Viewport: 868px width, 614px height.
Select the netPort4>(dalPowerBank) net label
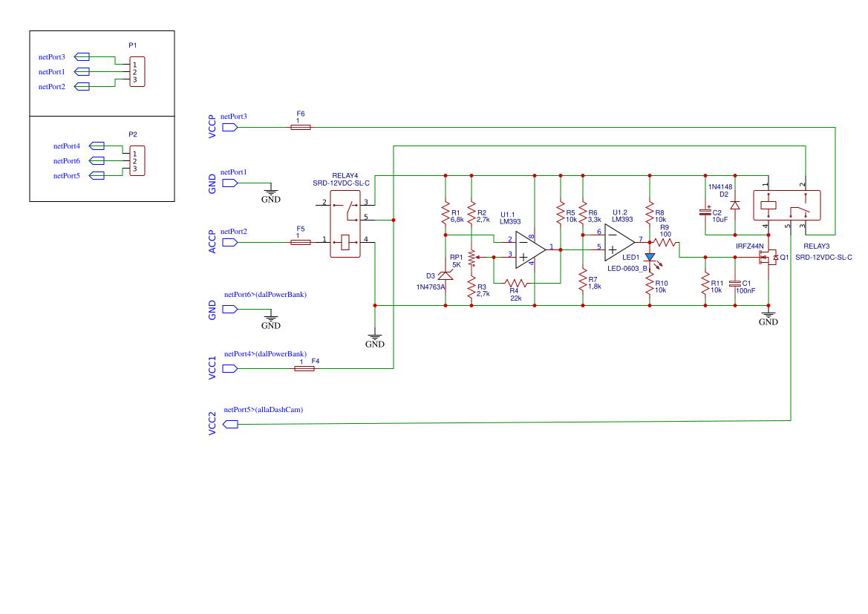[264, 353]
